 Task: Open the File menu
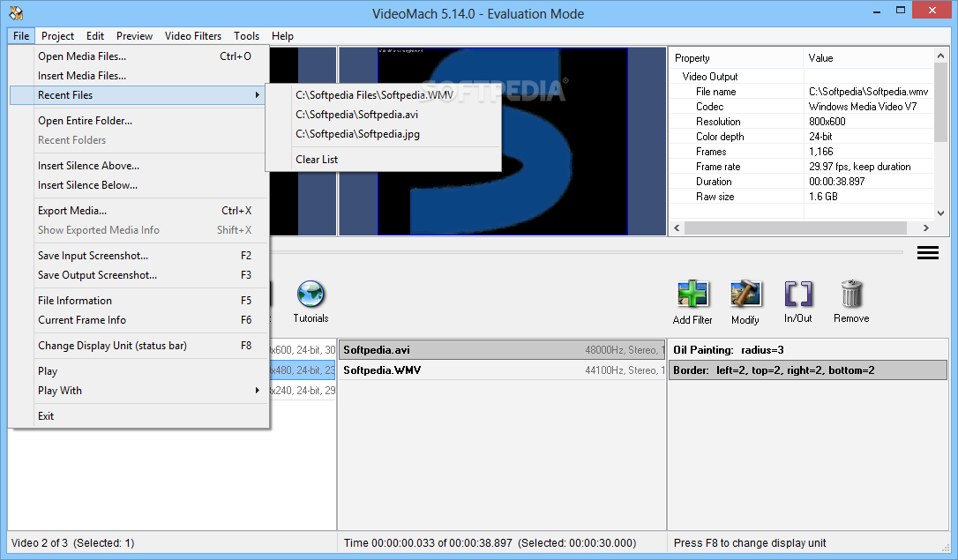21,36
